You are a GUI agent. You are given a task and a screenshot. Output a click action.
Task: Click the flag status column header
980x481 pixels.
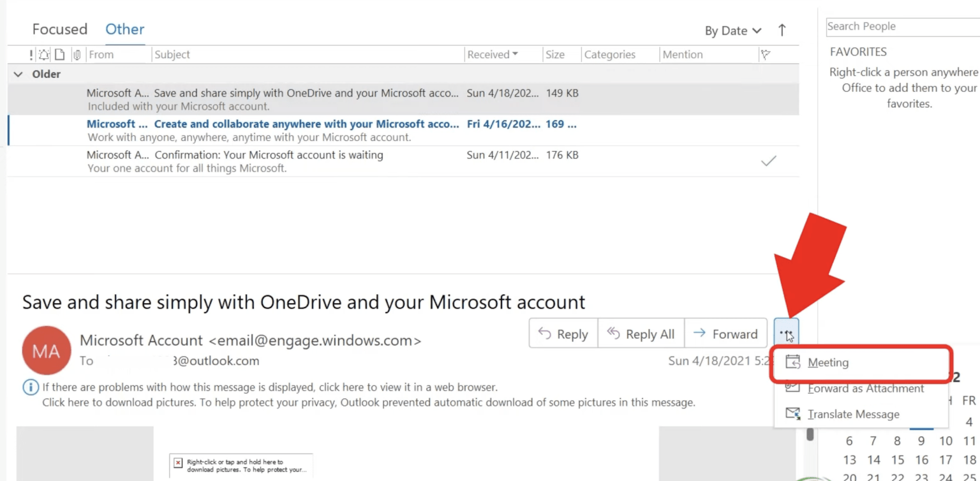pos(765,54)
